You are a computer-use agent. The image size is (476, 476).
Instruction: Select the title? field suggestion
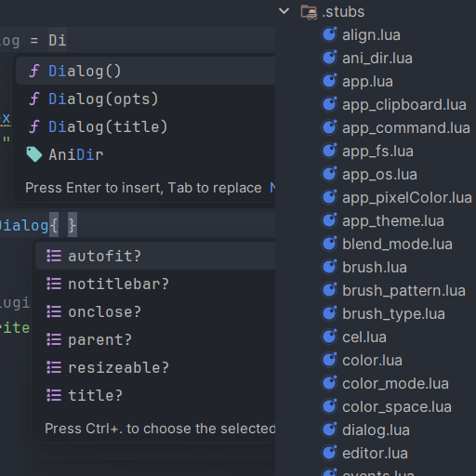point(155,395)
